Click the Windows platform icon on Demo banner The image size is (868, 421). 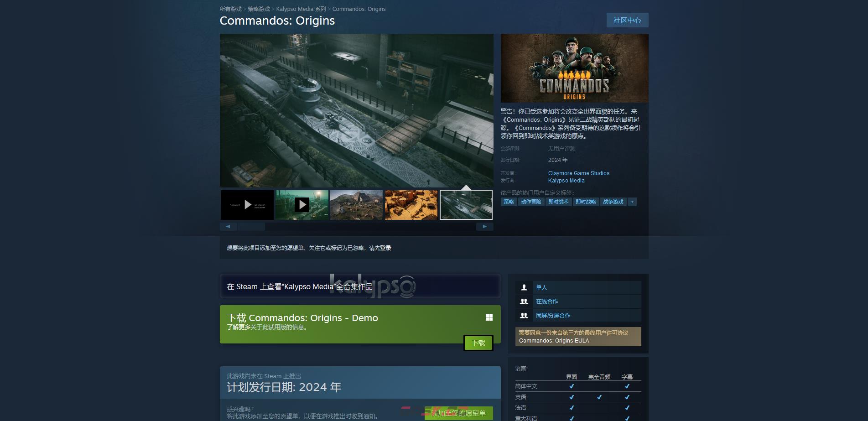(x=489, y=317)
